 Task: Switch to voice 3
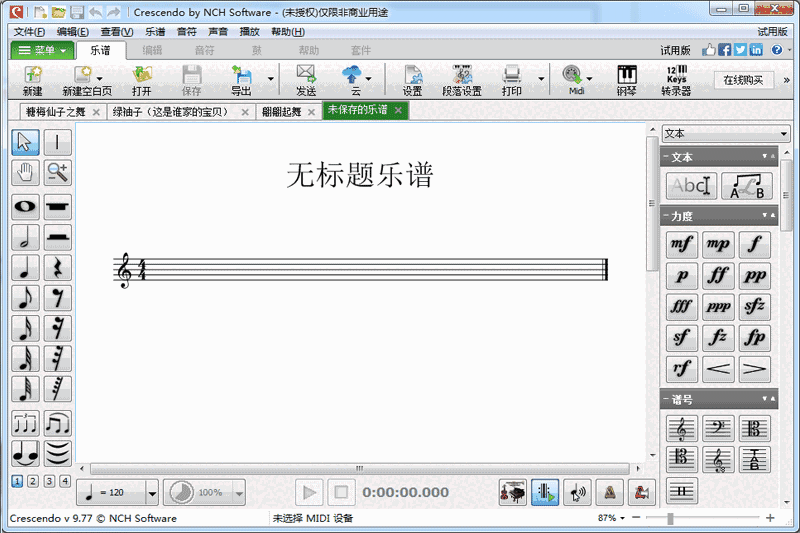coord(49,481)
